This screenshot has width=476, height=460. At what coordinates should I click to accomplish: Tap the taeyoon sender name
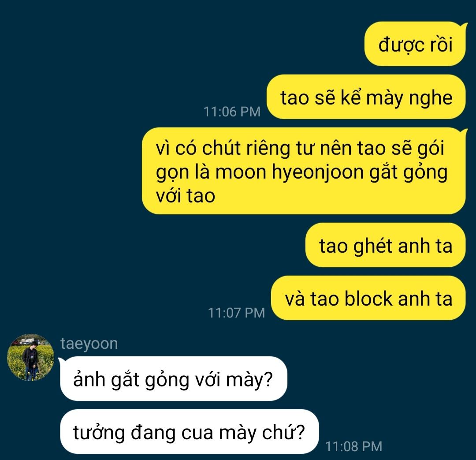point(89,344)
